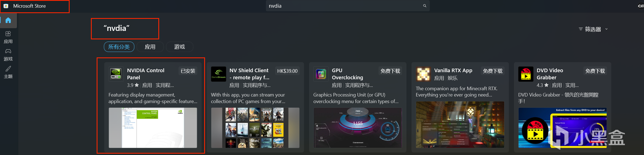Click the DVD Video Grabber app icon
The width and height of the screenshot is (644, 155).
coord(526,74)
